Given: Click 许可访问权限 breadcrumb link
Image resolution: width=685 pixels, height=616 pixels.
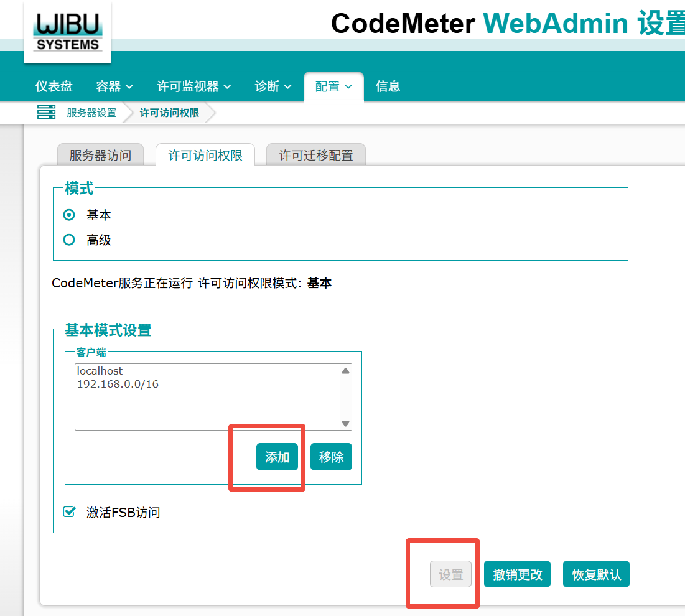Looking at the screenshot, I should (x=169, y=113).
